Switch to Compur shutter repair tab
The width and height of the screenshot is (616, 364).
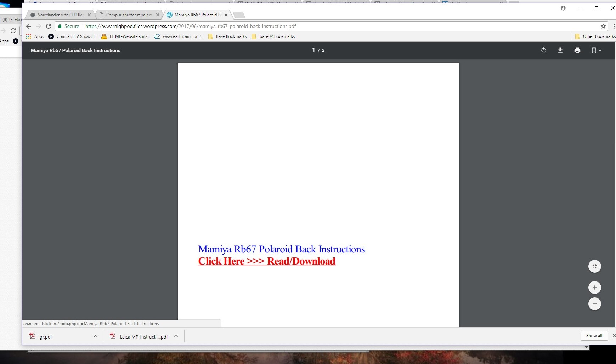point(128,15)
